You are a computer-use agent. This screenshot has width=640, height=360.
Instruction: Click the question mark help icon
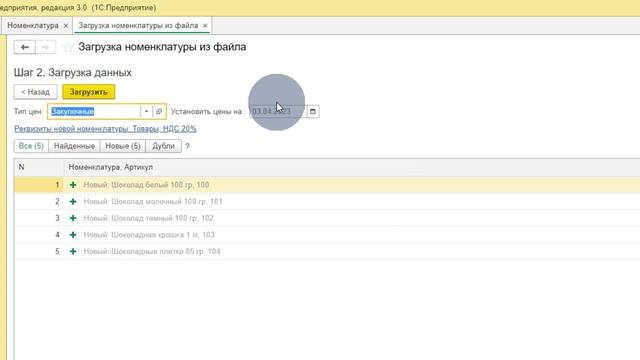click(x=187, y=146)
